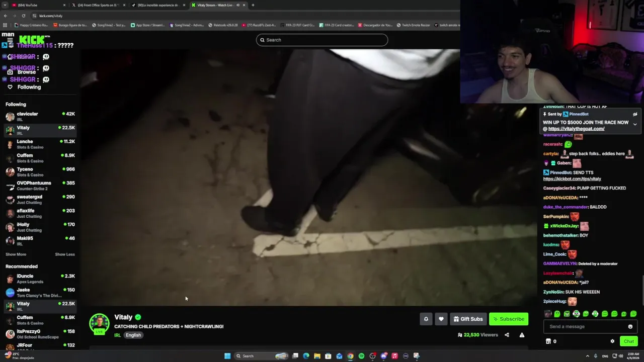The width and height of the screenshot is (644, 362).
Task: Show hidden system tray icons
Action: (587, 356)
